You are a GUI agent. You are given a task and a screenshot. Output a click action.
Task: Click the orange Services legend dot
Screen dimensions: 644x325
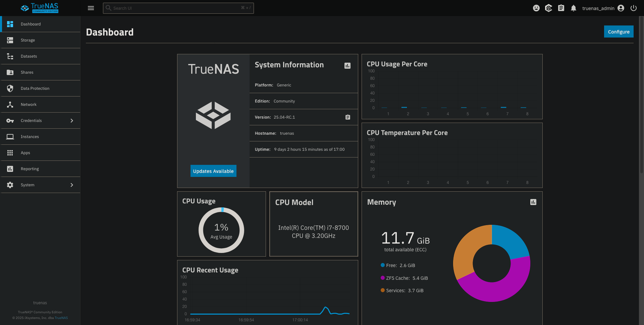[383, 290]
